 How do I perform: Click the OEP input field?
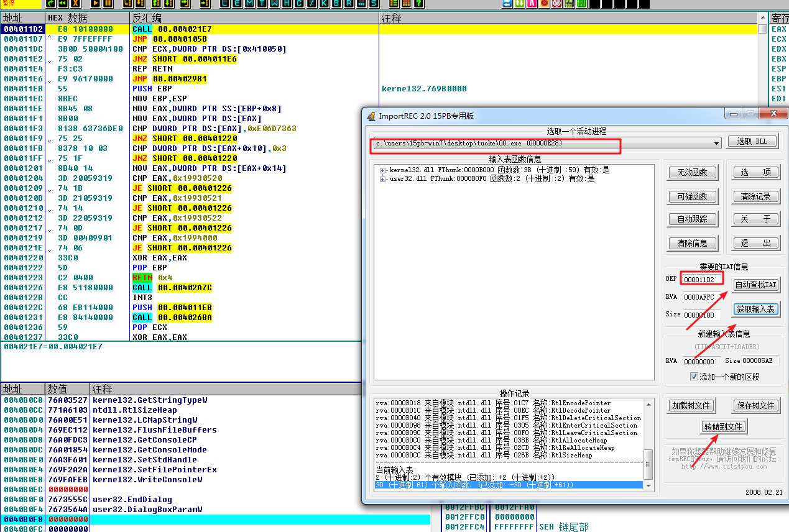702,280
